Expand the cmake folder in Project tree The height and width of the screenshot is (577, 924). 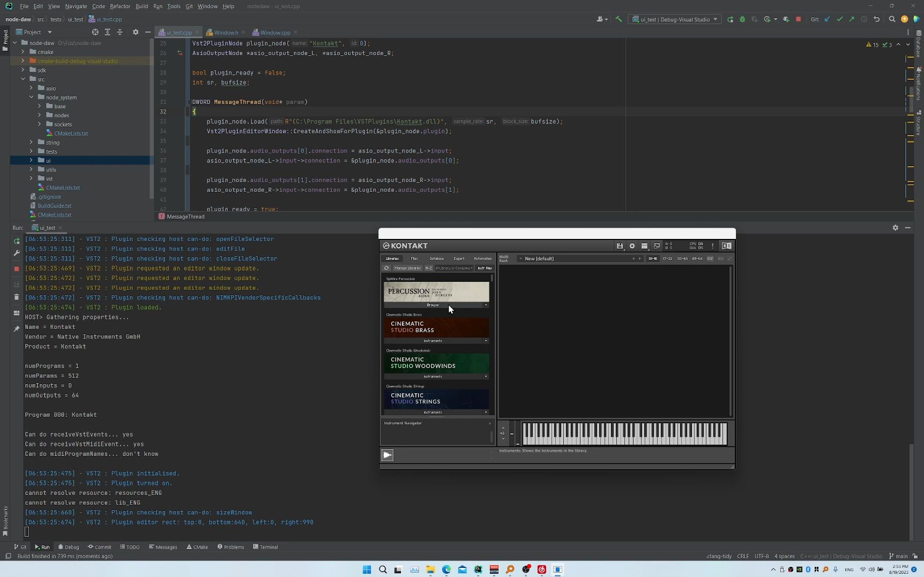pos(23,52)
